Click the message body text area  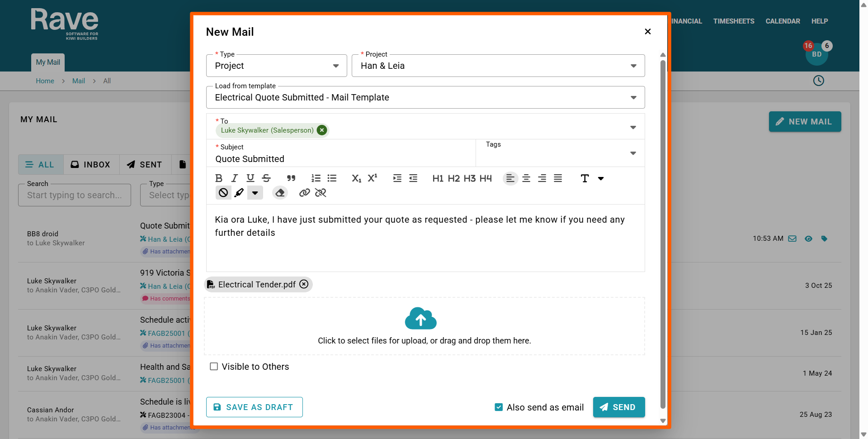click(x=425, y=238)
